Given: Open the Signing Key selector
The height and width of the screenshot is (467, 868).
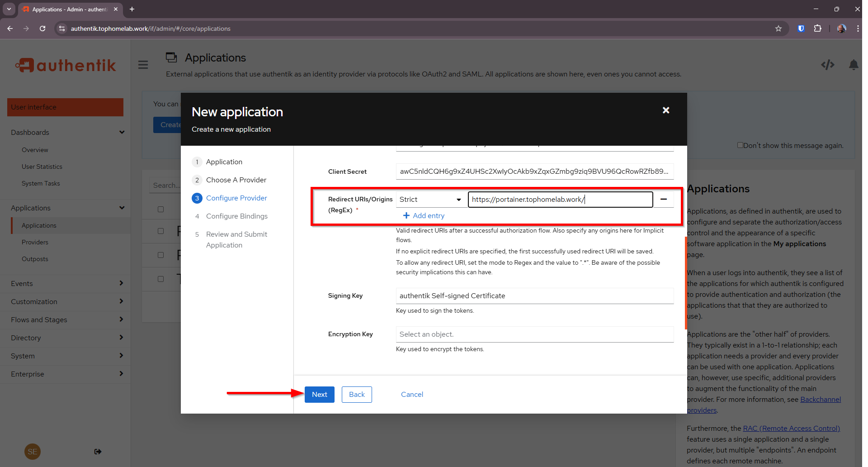Looking at the screenshot, I should [x=534, y=296].
